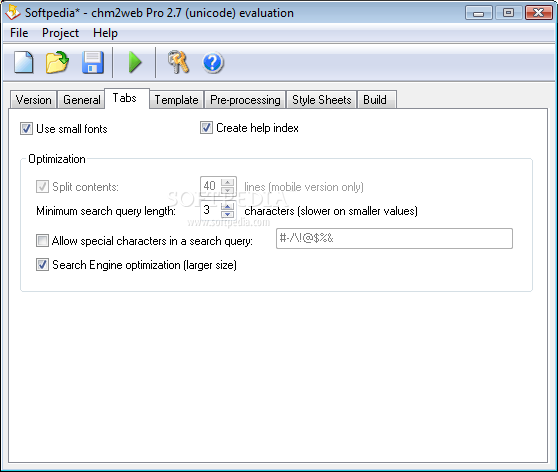Minimize the chm2web window

[x=479, y=13]
